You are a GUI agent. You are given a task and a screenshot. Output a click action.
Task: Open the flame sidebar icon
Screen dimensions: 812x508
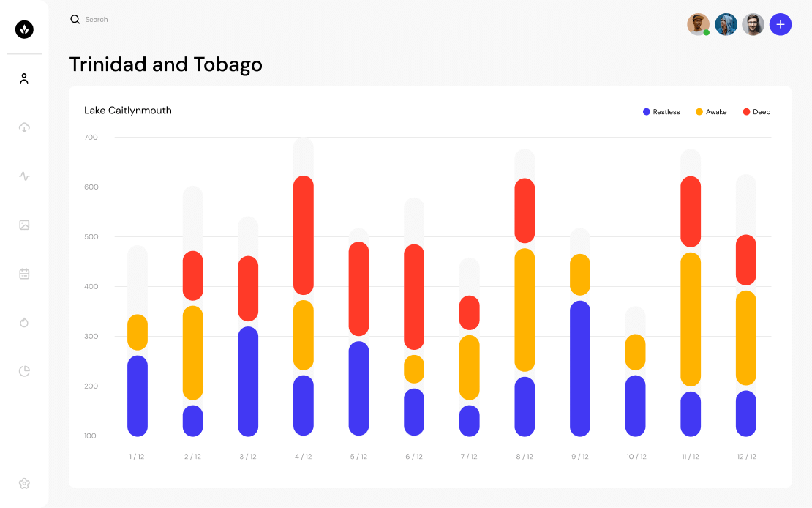point(24,322)
